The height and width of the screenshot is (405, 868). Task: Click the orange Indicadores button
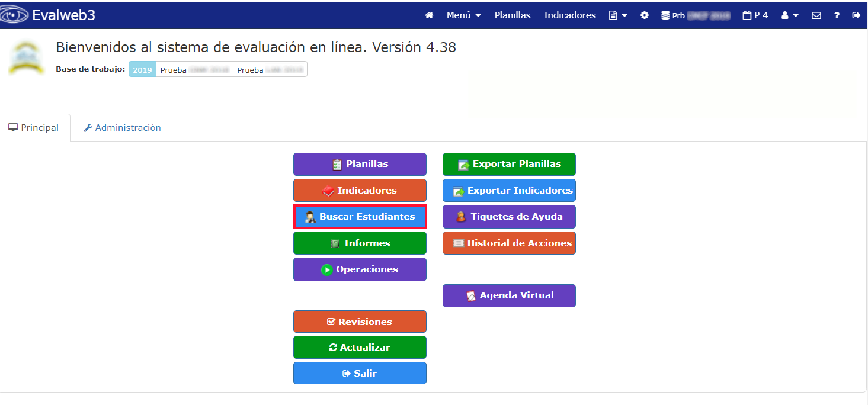pos(360,191)
